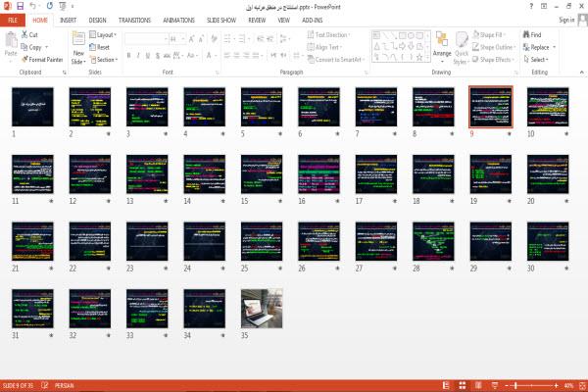Viewport: 588px width, 392px height.
Task: Click the Paste clipboard icon
Action: 11,40
